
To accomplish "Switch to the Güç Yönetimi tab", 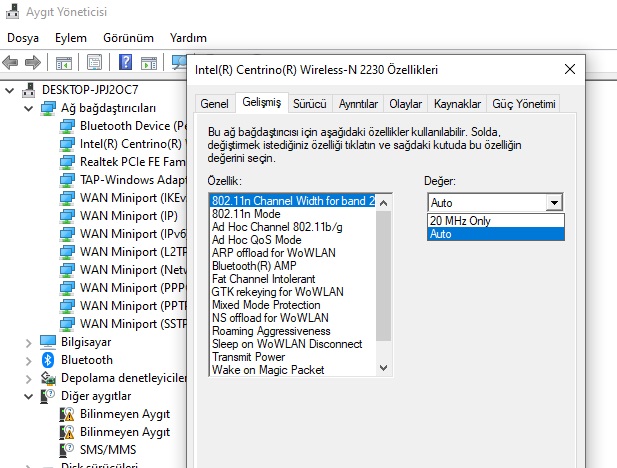I will [x=524, y=104].
